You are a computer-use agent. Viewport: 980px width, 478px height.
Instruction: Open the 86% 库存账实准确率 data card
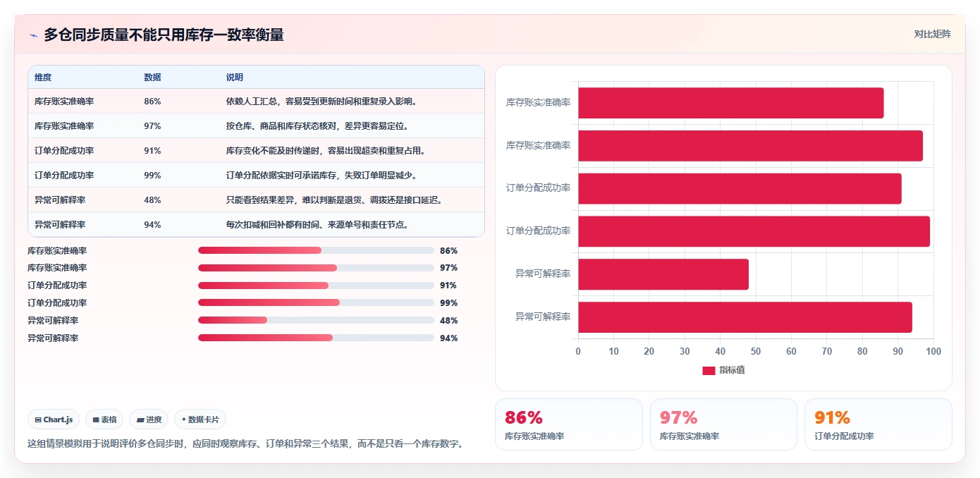coord(569,424)
